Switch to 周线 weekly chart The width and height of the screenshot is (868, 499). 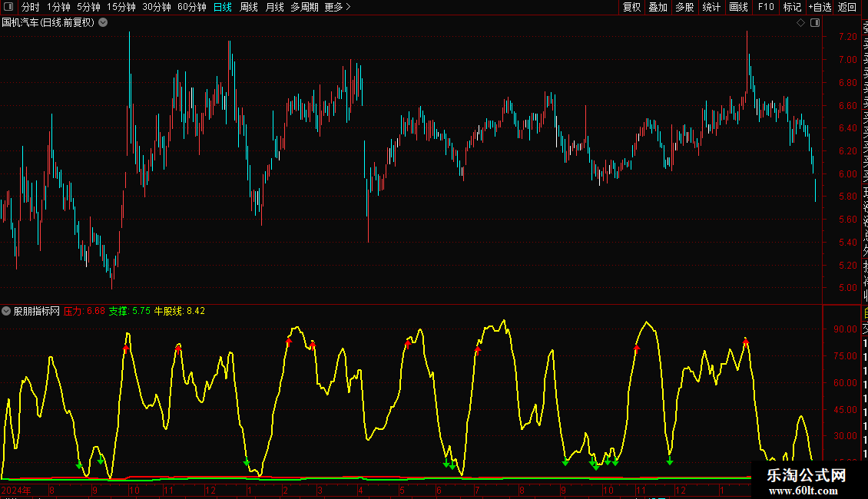pos(249,7)
